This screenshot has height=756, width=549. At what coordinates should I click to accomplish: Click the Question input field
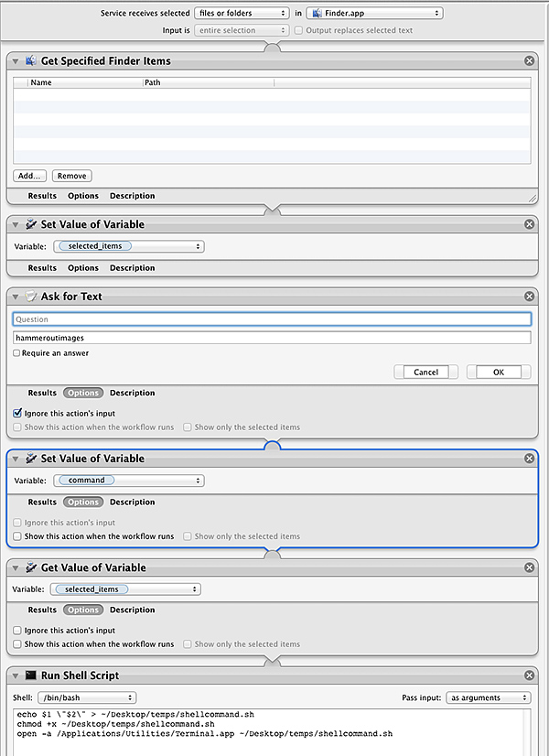pyautogui.click(x=272, y=319)
